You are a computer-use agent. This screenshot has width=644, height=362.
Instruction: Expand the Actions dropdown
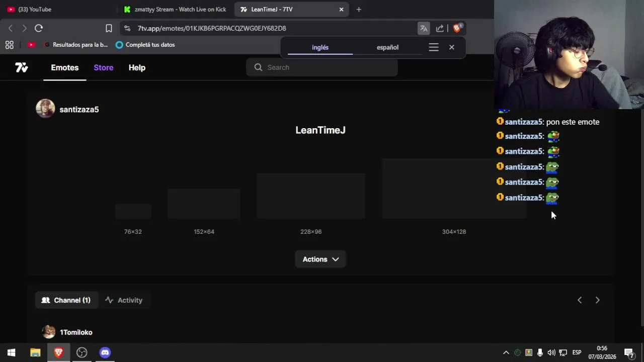pos(320,259)
